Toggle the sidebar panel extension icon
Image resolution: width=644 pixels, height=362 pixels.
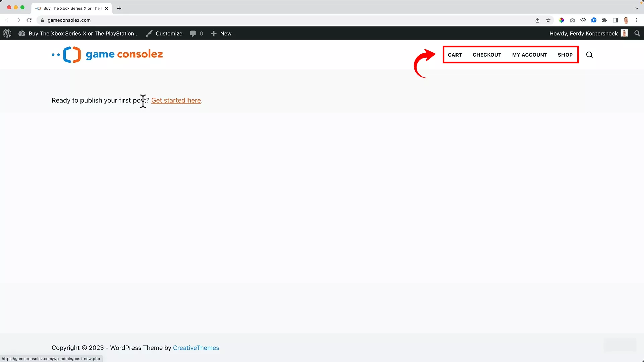coord(615,20)
